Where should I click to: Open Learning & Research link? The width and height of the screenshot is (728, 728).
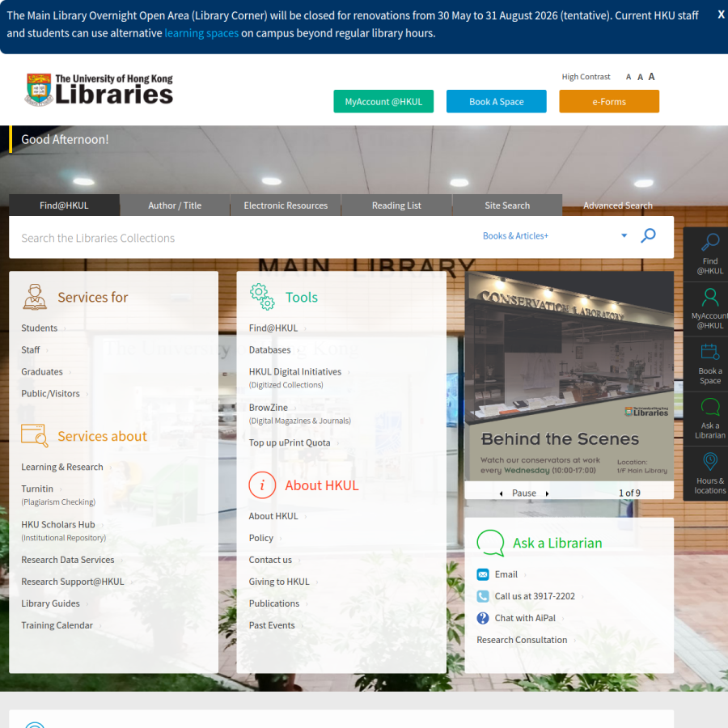tap(62, 467)
